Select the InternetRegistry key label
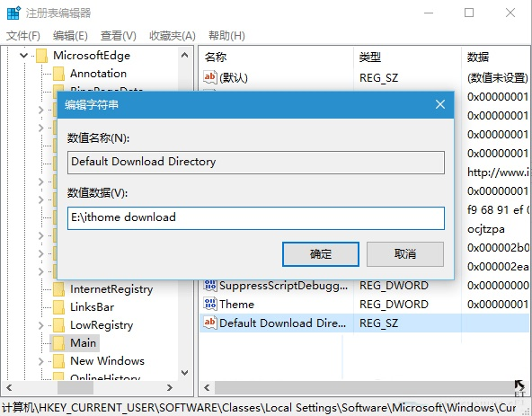Image resolution: width=532 pixels, height=416 pixels. point(111,289)
